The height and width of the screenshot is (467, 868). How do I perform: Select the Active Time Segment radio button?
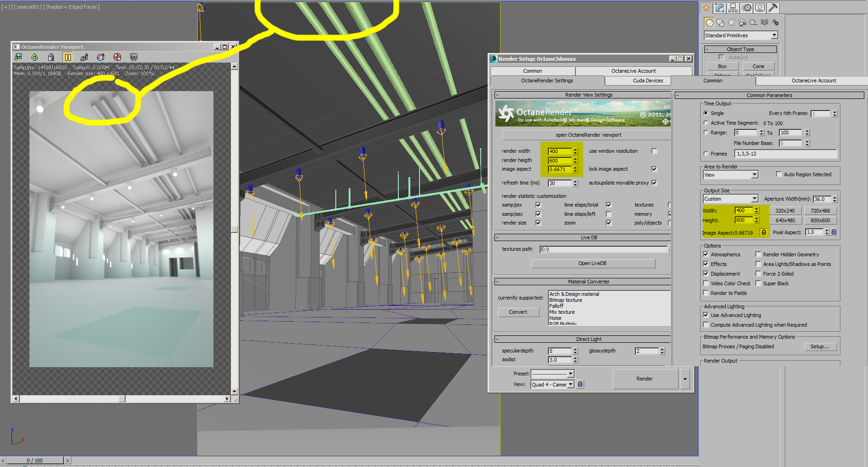coord(706,123)
